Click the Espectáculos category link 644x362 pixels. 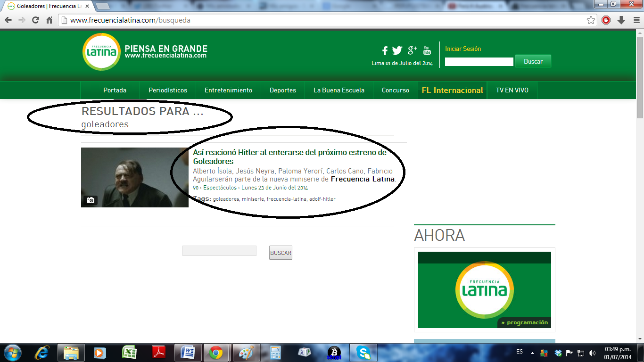click(x=220, y=188)
